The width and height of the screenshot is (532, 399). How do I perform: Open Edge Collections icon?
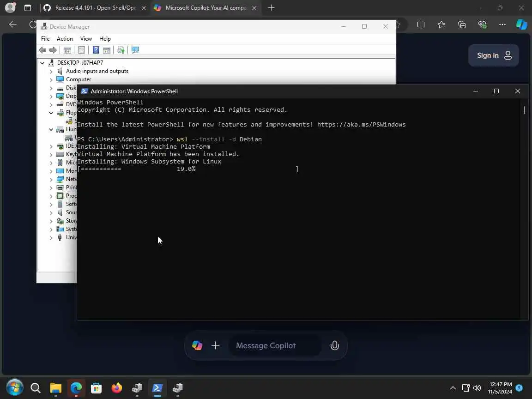[462, 24]
